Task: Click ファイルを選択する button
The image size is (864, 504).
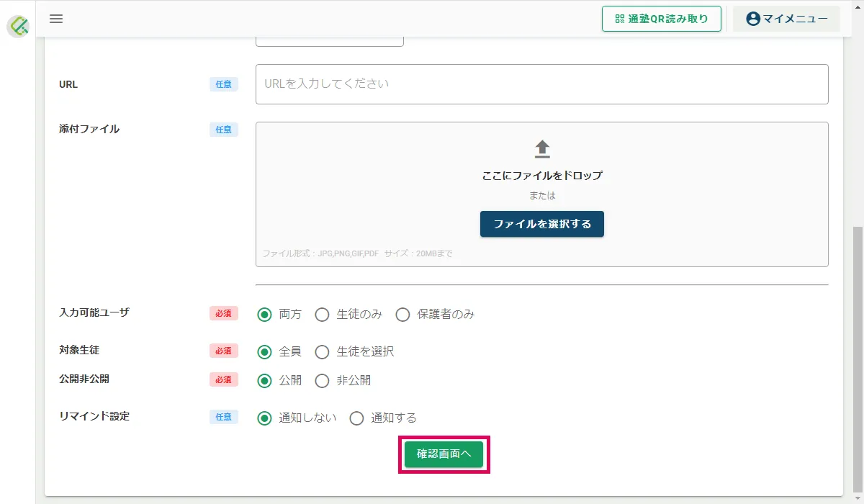Action: click(x=542, y=224)
